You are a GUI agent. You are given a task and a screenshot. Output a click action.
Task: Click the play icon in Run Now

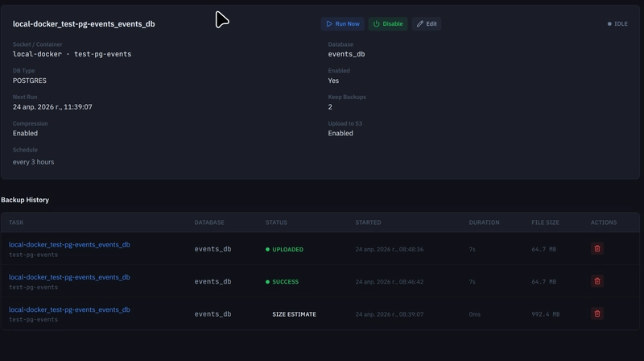(x=329, y=24)
